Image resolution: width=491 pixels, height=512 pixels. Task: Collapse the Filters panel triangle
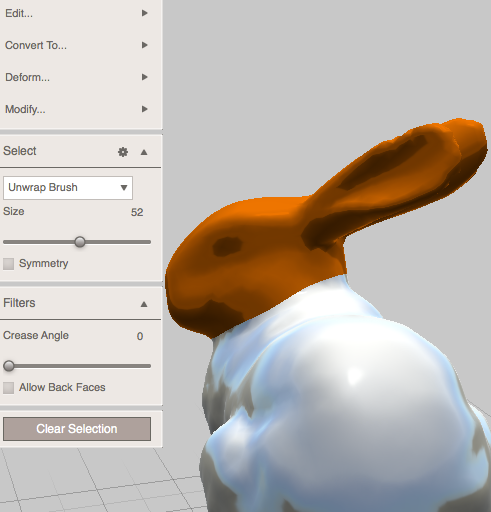[x=144, y=304]
